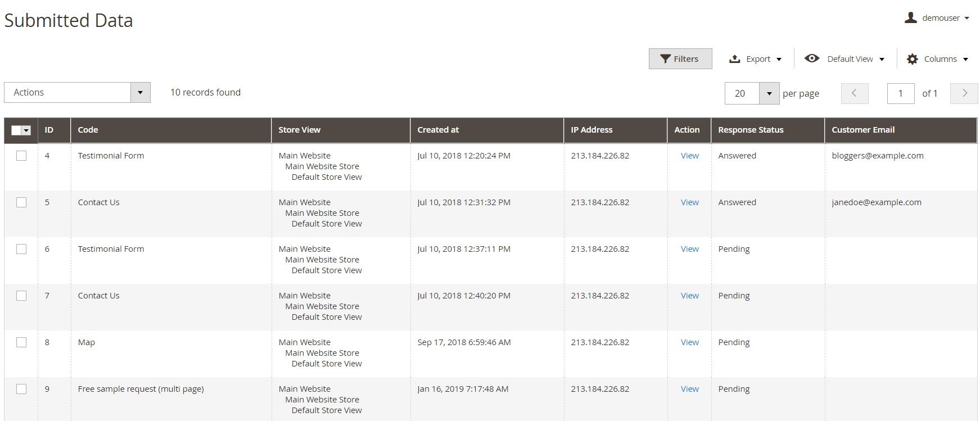Click the Sep 17, 2018 6:59:46 AM timestamp
The height and width of the screenshot is (421, 980).
(x=464, y=342)
